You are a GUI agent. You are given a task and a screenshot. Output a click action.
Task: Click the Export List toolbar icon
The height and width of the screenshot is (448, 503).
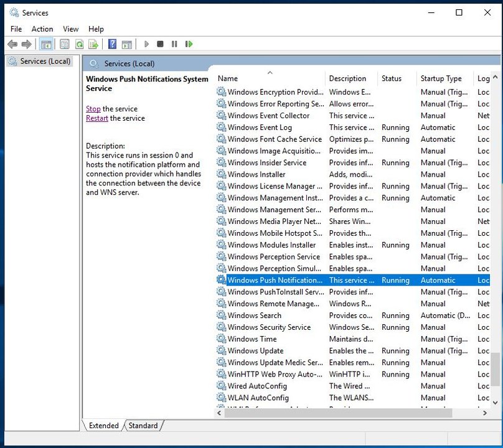[93, 44]
